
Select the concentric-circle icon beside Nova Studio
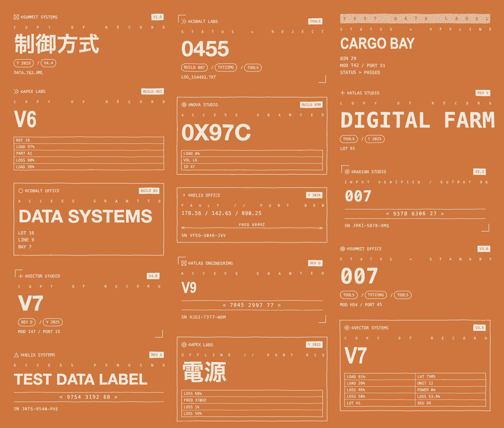[x=184, y=105]
